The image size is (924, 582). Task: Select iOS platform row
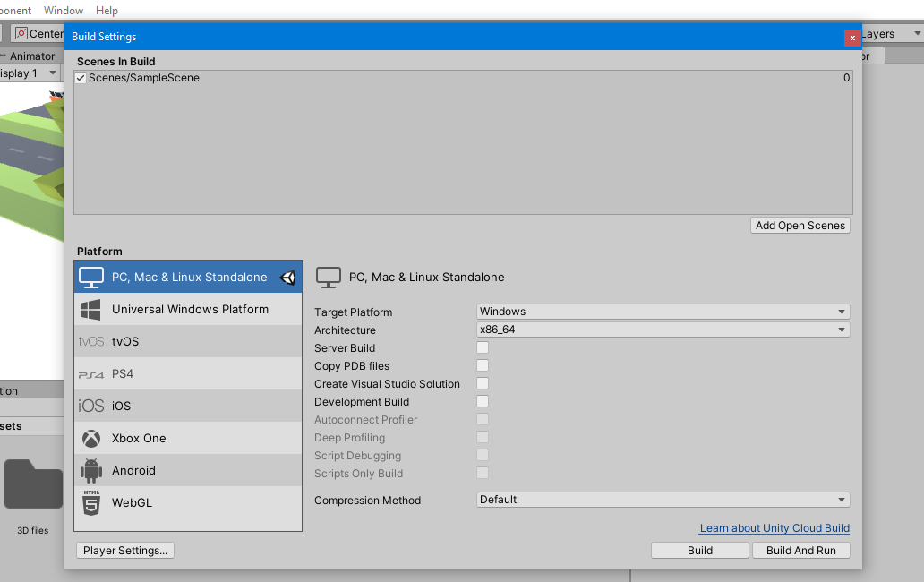(x=188, y=406)
